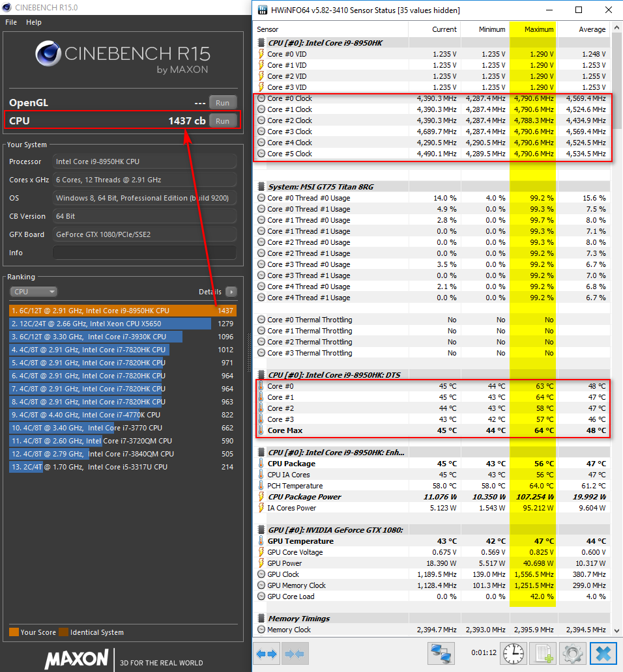623x672 pixels.
Task: Click the thermometer icon of GPU Temperature row
Action: (261, 541)
